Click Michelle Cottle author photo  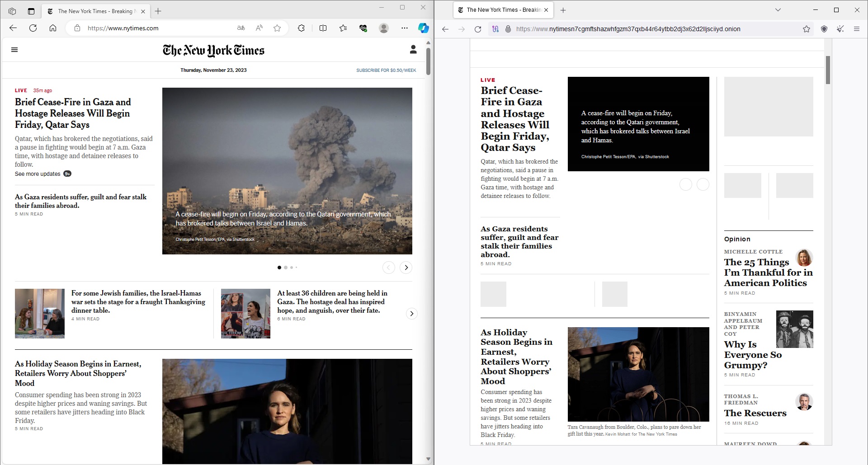click(804, 258)
